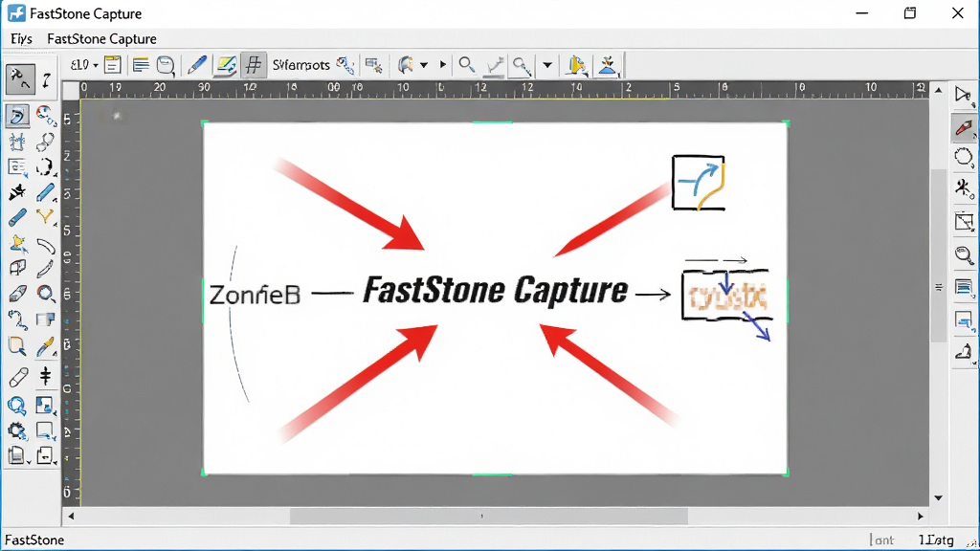Select the blue pen icon in top toolbar

coord(197,64)
